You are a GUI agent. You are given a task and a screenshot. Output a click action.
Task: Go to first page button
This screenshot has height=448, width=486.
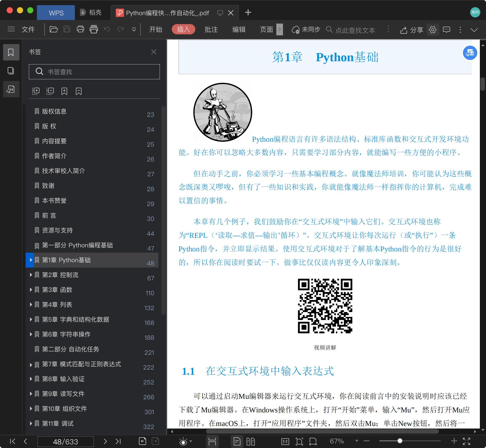12,441
